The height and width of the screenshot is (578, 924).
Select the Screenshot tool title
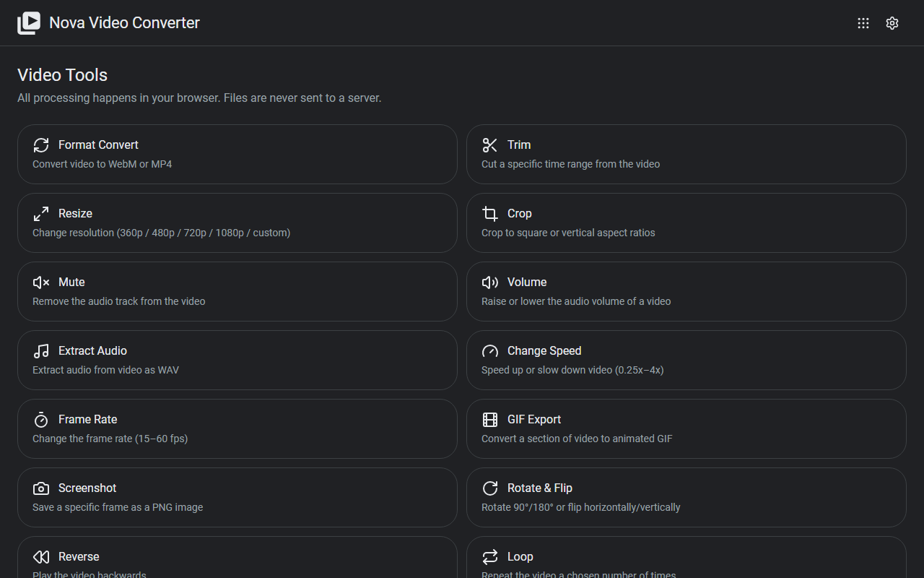tap(87, 488)
